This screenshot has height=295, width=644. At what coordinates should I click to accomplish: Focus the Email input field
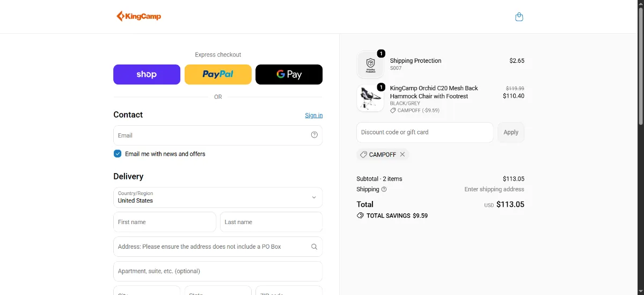[x=218, y=135]
